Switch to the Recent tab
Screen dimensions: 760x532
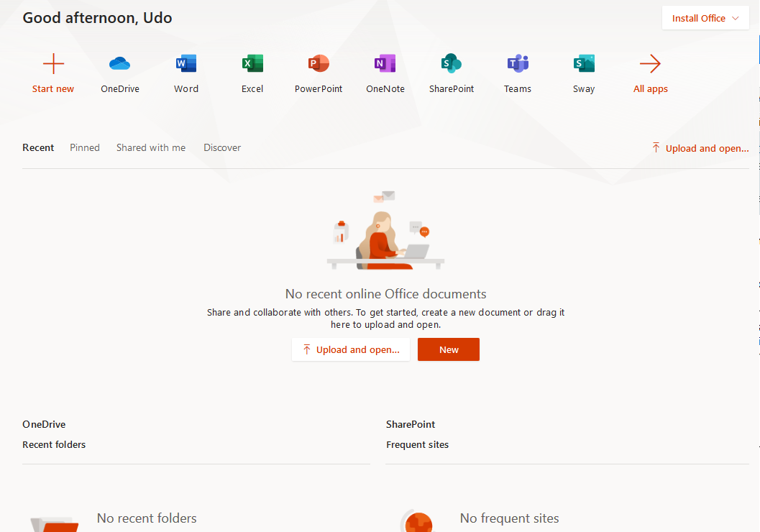(x=38, y=147)
